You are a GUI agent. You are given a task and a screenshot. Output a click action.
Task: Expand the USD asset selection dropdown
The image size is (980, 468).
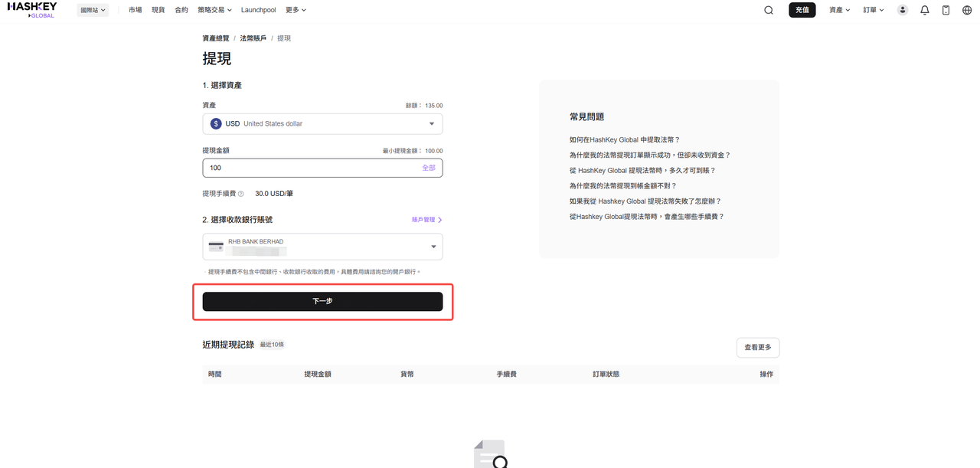(x=431, y=123)
